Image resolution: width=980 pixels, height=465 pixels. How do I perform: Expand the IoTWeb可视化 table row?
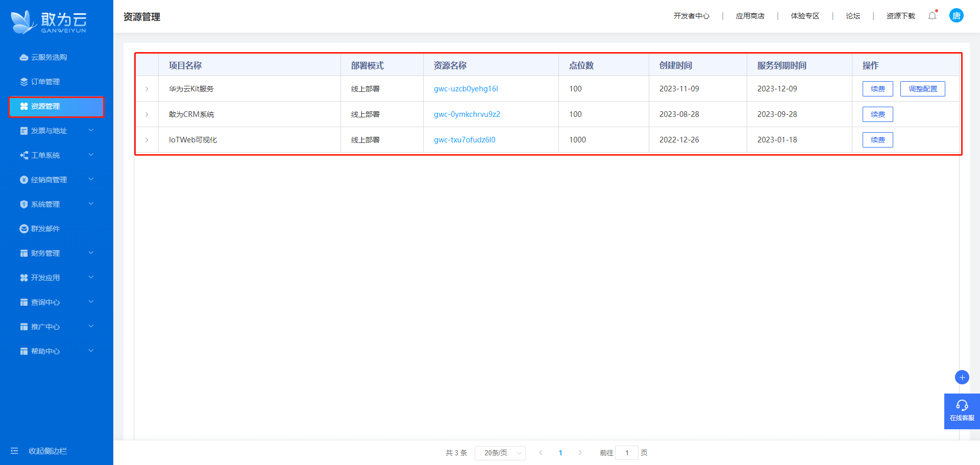click(147, 140)
